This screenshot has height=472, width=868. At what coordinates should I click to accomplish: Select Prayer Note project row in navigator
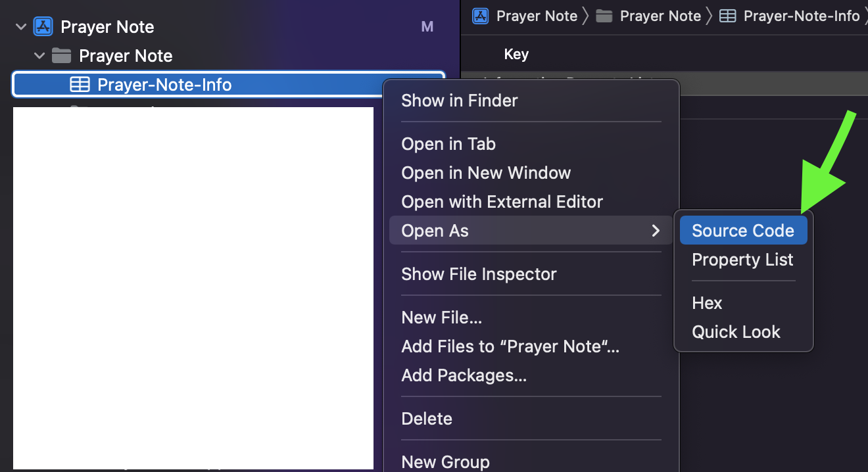point(229,27)
